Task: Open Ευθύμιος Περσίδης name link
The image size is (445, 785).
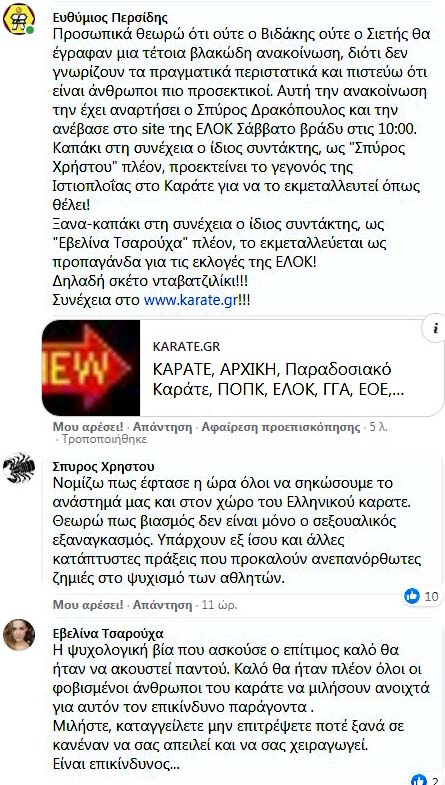Action: click(x=110, y=17)
